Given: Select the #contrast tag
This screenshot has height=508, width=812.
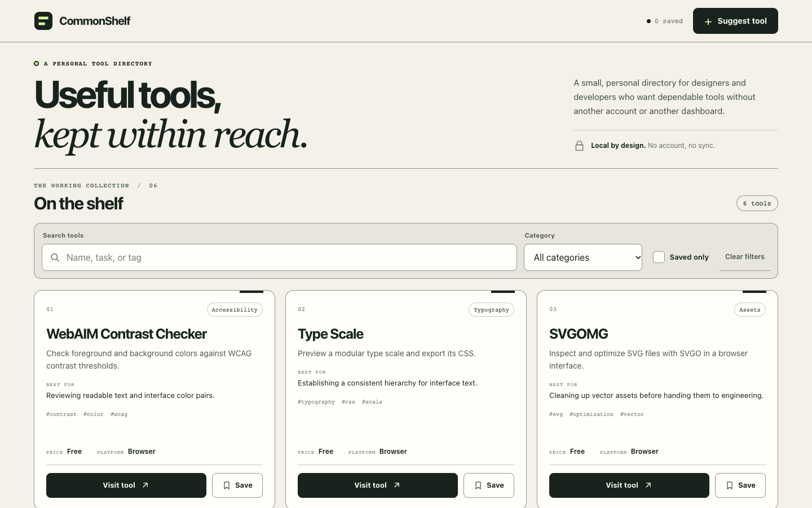Looking at the screenshot, I should [x=61, y=414].
